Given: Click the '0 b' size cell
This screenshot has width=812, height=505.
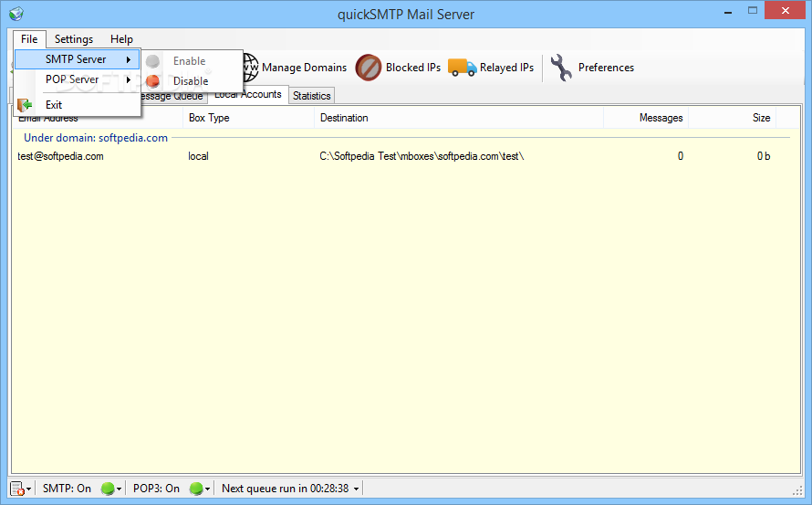Looking at the screenshot, I should [764, 156].
